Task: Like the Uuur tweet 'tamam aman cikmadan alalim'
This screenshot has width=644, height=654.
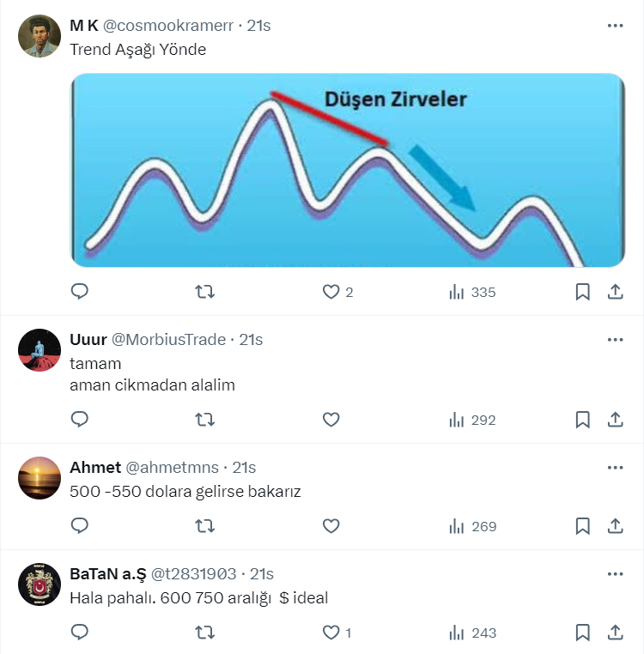Action: point(331,420)
